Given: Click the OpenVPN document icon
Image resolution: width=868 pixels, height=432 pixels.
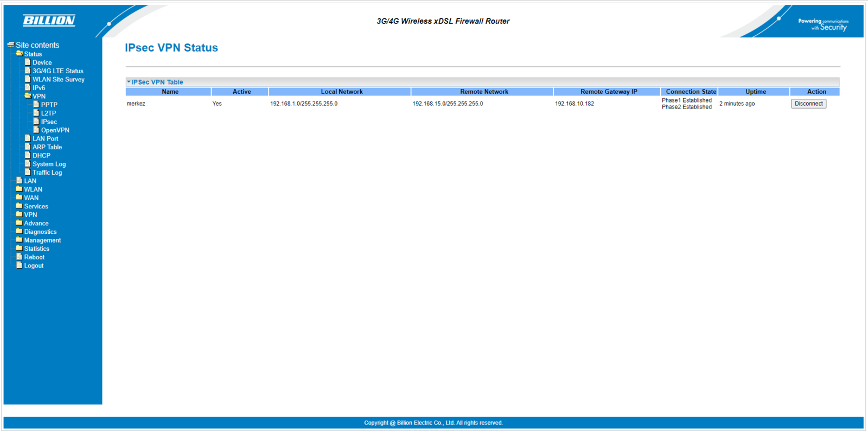Looking at the screenshot, I should pos(36,130).
